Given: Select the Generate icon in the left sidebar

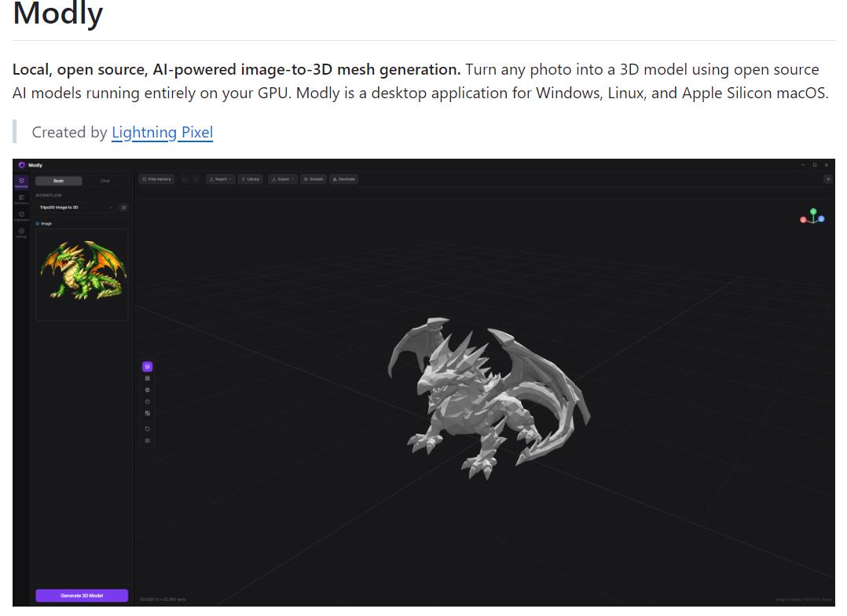Looking at the screenshot, I should point(21,182).
